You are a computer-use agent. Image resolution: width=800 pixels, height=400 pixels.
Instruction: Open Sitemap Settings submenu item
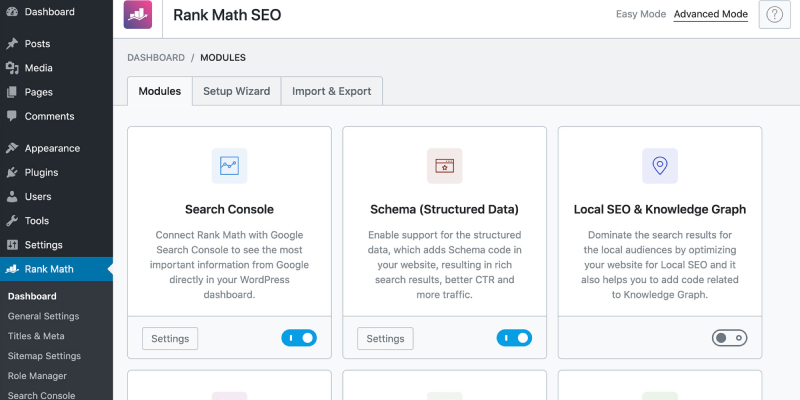[x=44, y=356]
